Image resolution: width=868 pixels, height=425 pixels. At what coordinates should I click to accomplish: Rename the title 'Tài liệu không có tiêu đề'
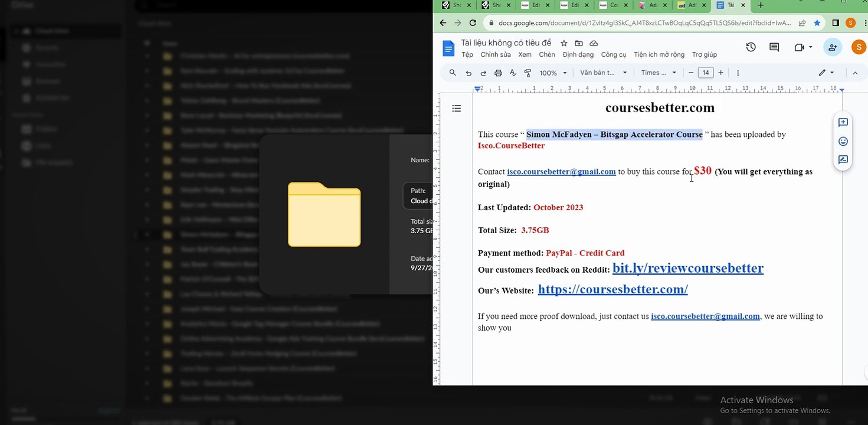click(x=506, y=43)
